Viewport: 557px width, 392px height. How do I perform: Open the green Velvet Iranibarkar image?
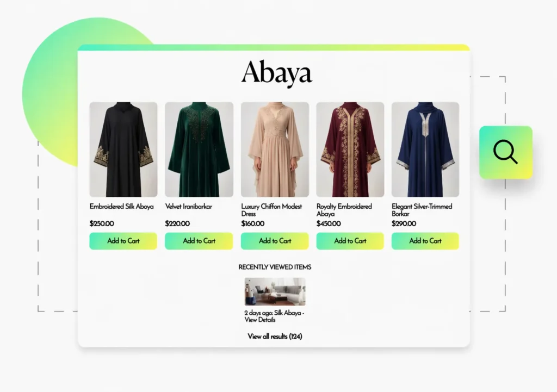pyautogui.click(x=199, y=150)
